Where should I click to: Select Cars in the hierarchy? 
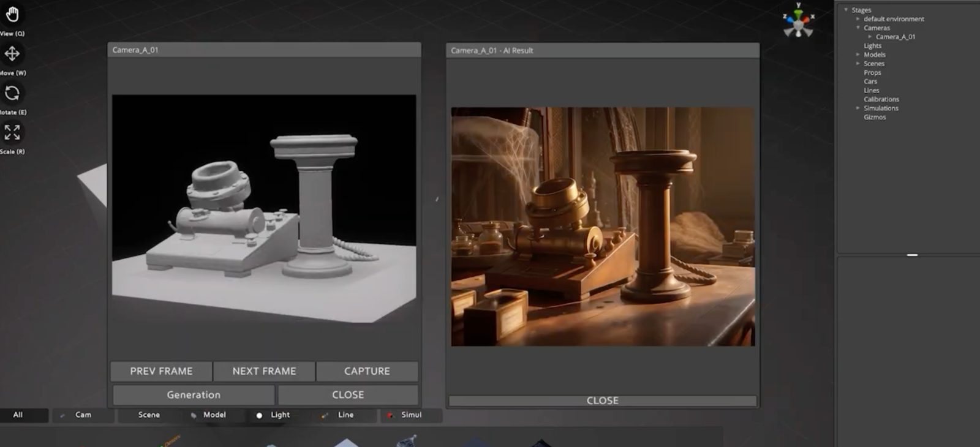click(x=870, y=81)
